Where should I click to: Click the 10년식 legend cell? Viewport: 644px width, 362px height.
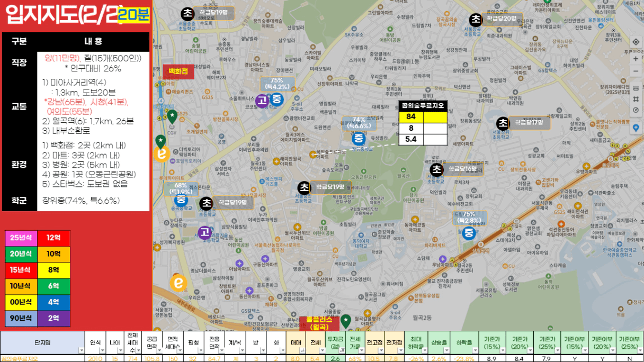click(x=21, y=286)
